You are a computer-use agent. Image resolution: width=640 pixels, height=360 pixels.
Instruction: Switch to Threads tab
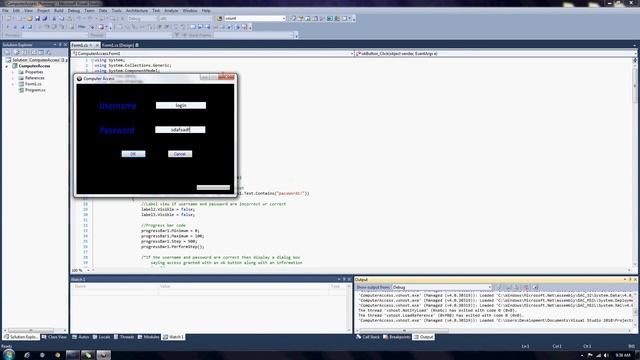[124, 337]
